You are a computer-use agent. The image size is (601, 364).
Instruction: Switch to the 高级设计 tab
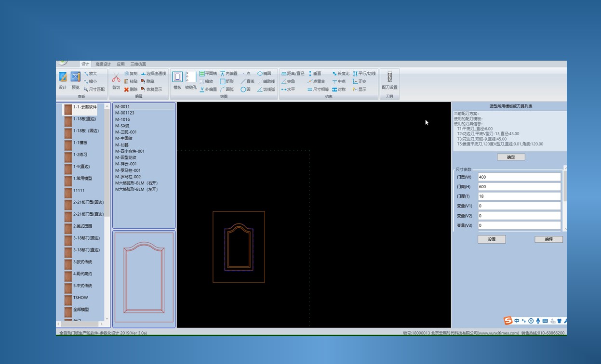(103, 64)
